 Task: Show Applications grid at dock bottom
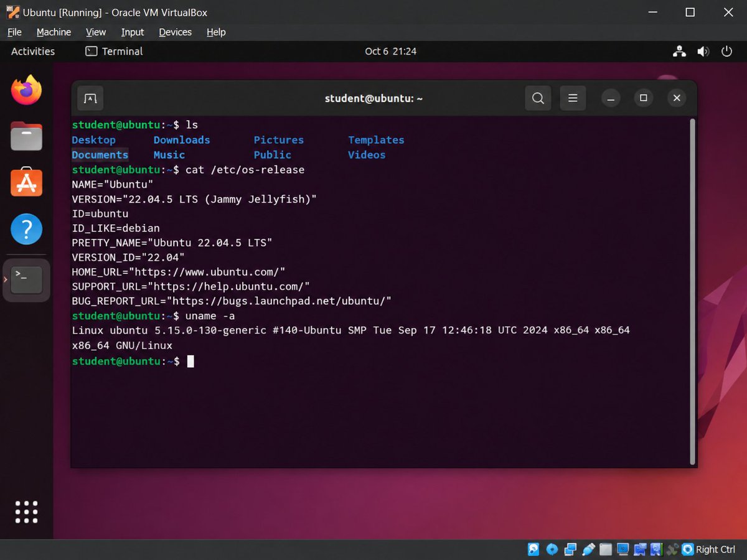(26, 511)
